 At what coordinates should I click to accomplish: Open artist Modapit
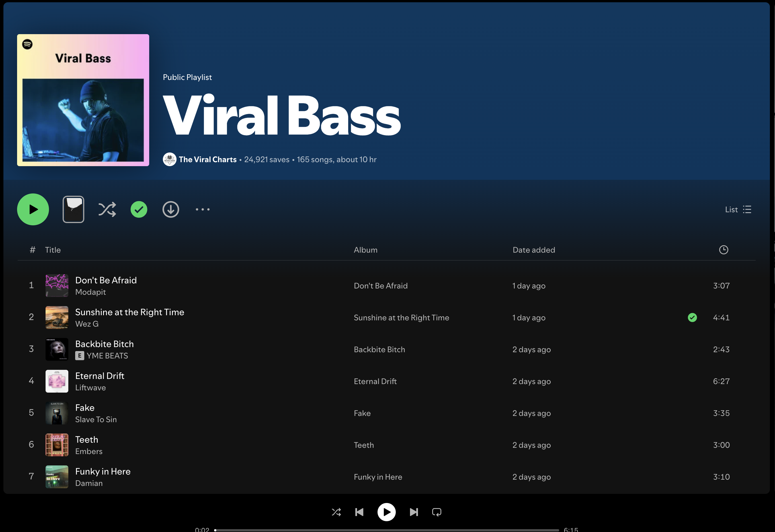tap(91, 292)
